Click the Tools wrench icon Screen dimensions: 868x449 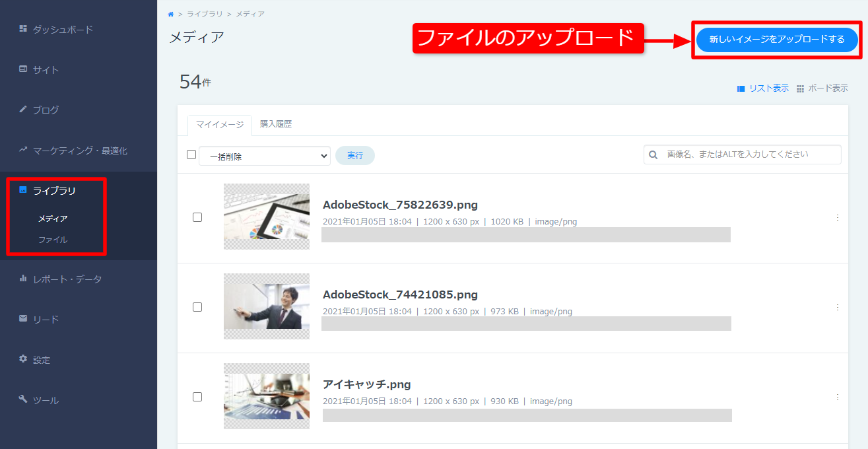(23, 399)
